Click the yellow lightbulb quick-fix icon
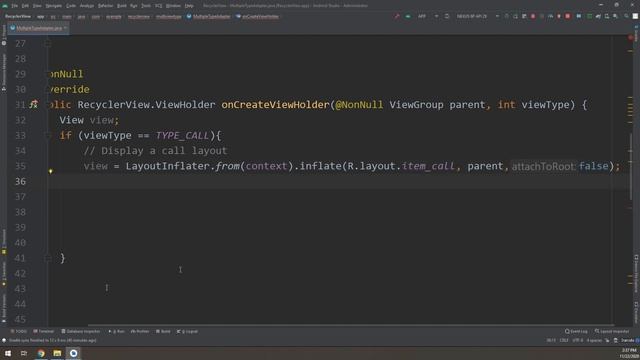Image resolution: width=640 pixels, height=360 pixels. pos(51,171)
